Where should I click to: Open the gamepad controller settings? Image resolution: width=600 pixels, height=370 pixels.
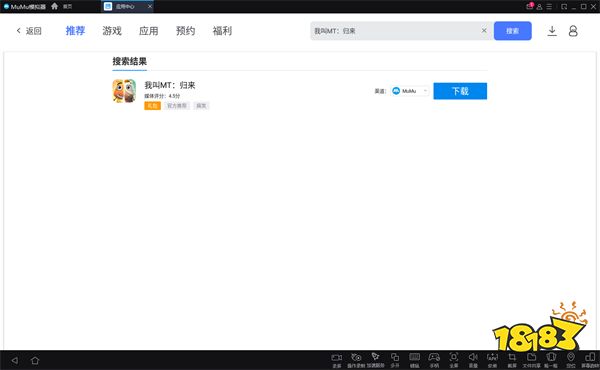point(434,360)
